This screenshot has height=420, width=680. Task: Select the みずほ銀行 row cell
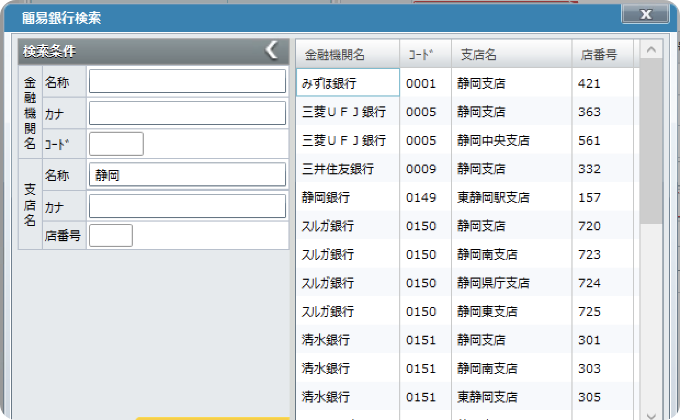[348, 82]
